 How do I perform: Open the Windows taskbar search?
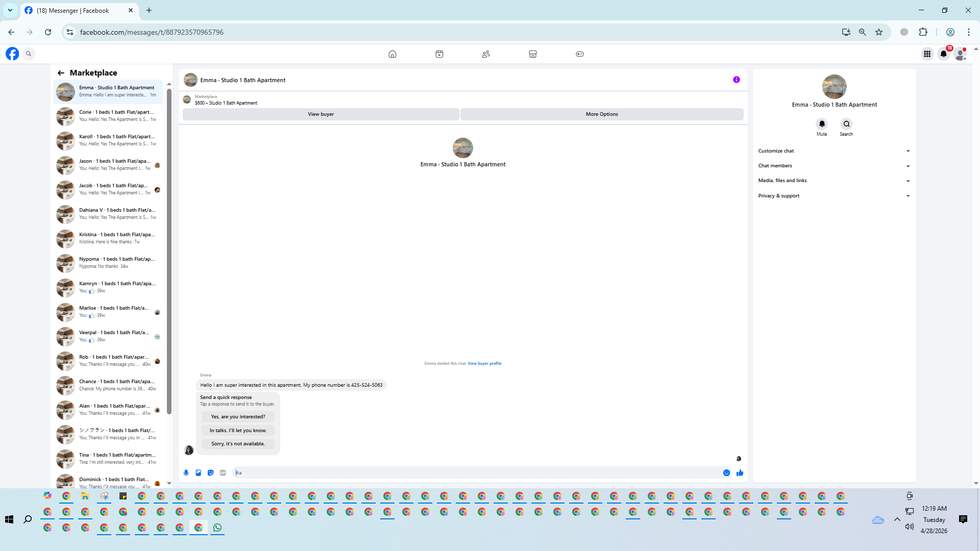tap(28, 519)
